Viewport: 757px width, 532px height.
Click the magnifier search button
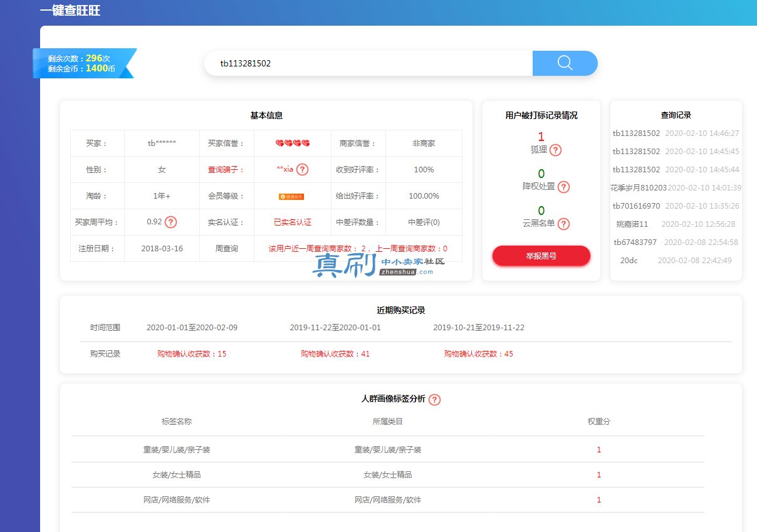(565, 63)
